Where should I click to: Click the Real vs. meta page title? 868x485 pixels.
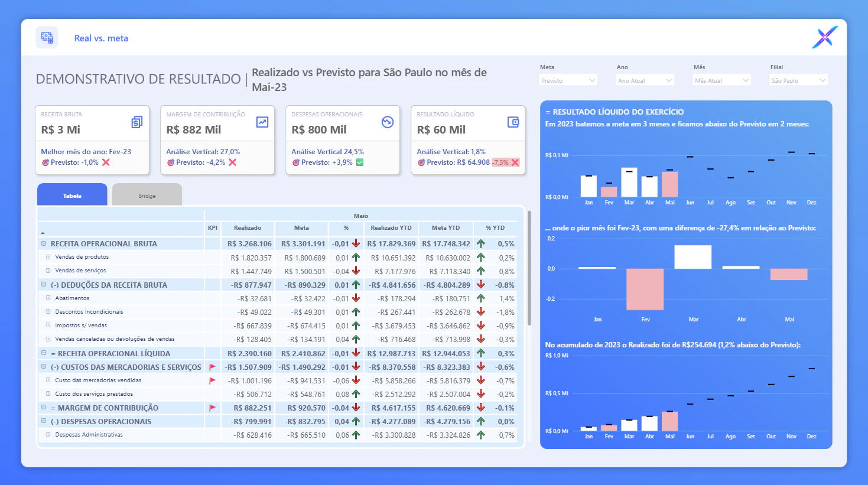tap(101, 38)
